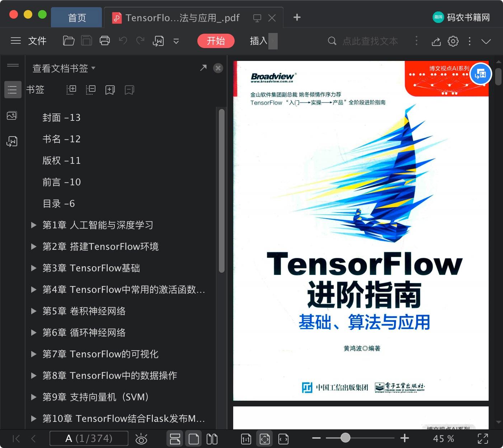Click the blue floating convert button on the page
Image resolution: width=503 pixels, height=448 pixels.
click(x=480, y=74)
